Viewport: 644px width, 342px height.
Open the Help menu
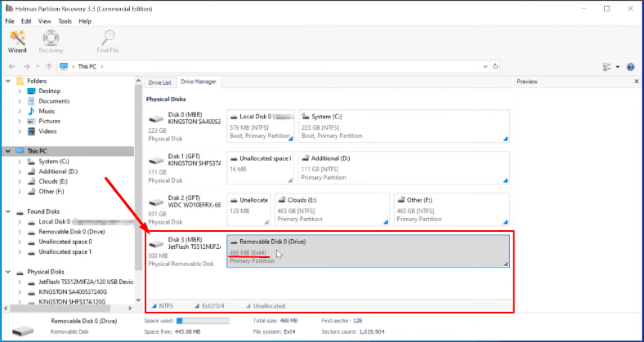85,21
